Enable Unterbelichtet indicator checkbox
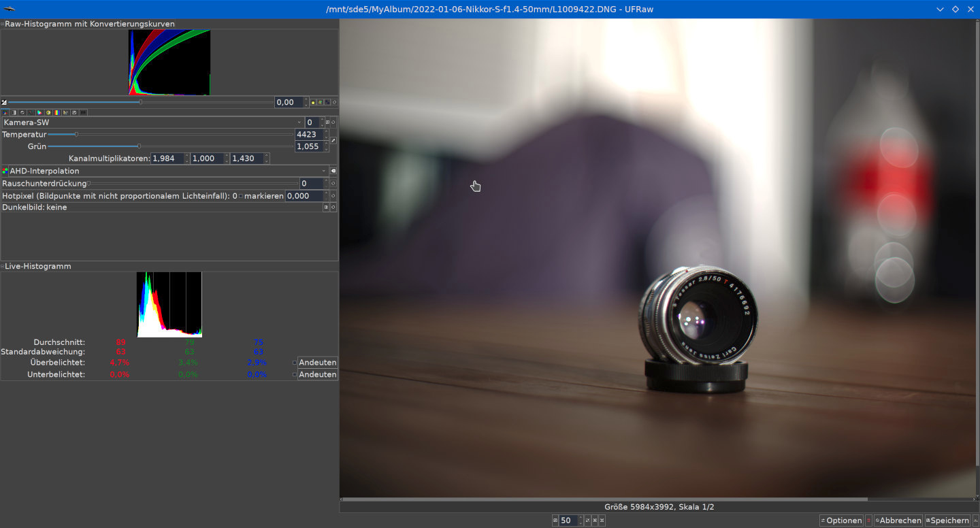Image resolution: width=980 pixels, height=528 pixels. click(x=295, y=375)
